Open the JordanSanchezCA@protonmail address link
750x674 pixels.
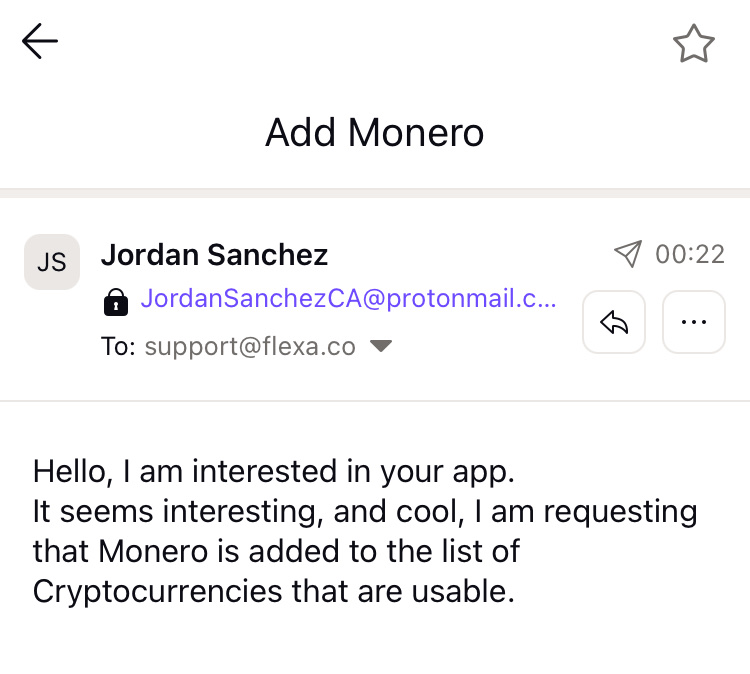(348, 299)
